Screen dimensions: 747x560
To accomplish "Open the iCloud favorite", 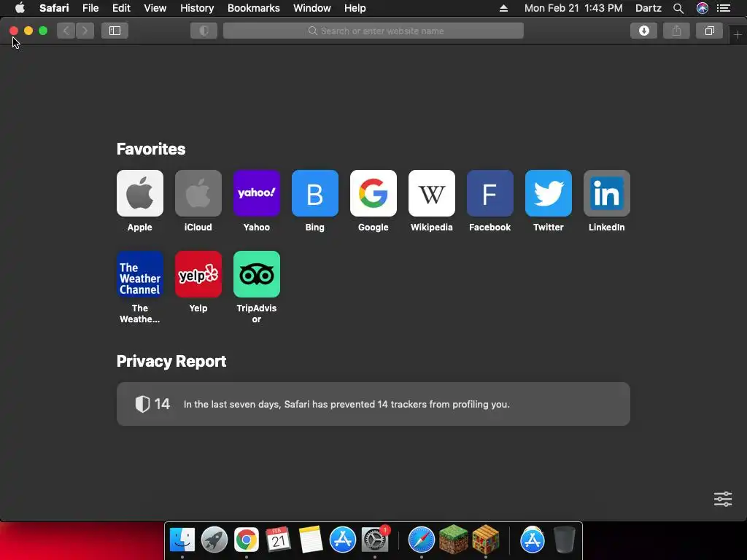I will (x=198, y=193).
